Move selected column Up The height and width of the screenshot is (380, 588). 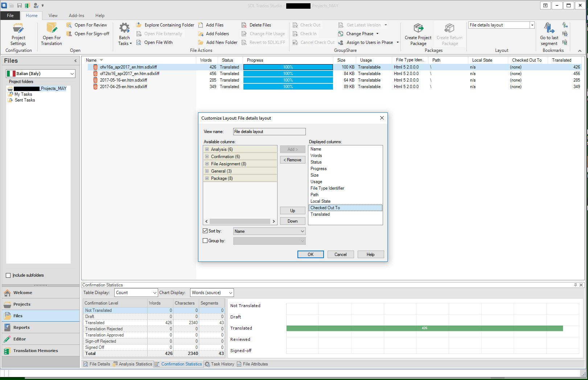click(292, 211)
